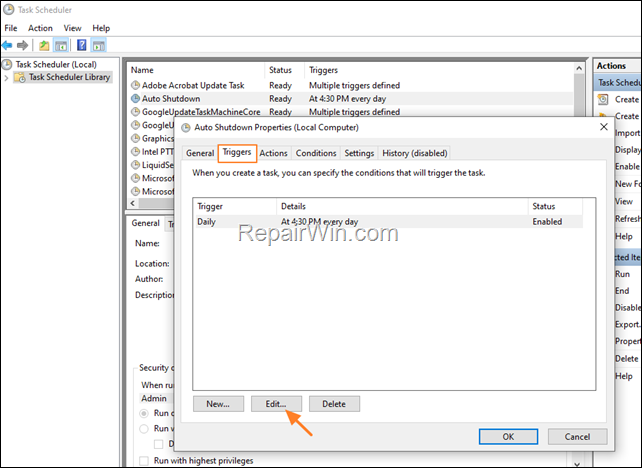Click the Name column header in task list
This screenshot has height=468, width=642.
pyautogui.click(x=142, y=71)
